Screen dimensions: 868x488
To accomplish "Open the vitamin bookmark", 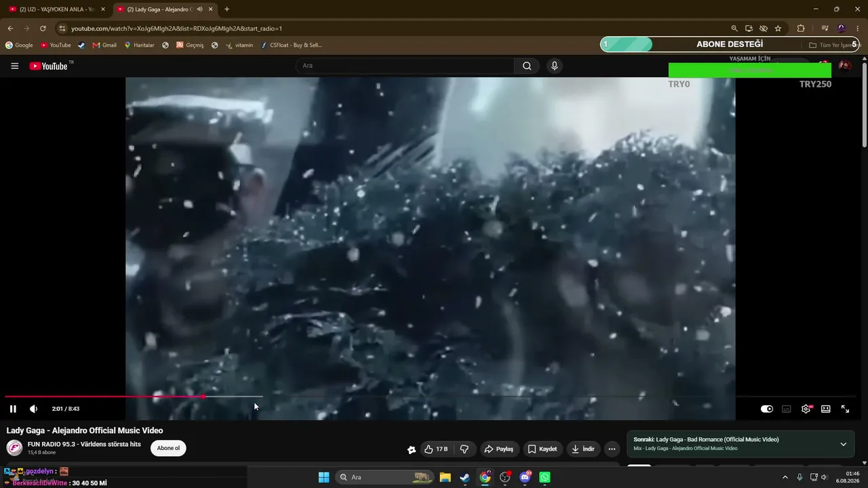I will click(x=239, y=45).
